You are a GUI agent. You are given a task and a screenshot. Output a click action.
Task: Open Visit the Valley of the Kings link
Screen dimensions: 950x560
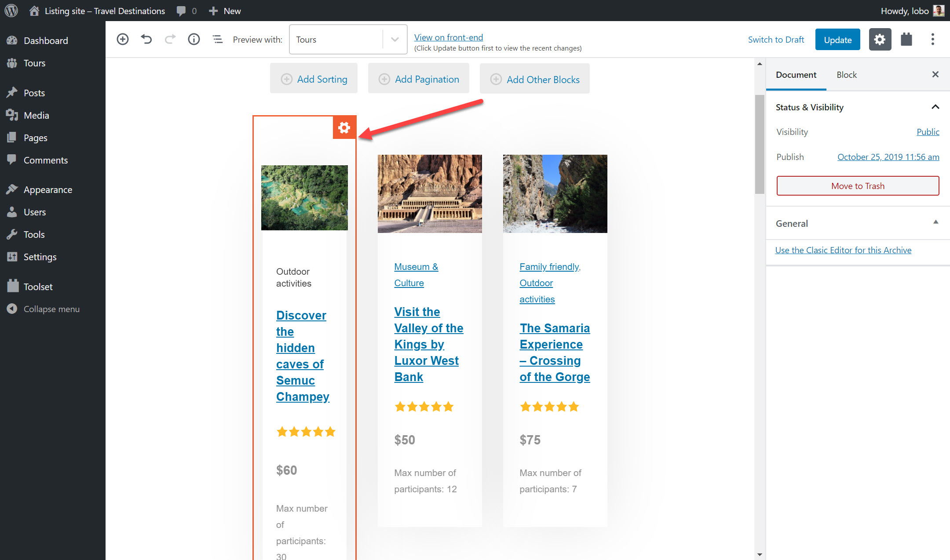point(429,344)
